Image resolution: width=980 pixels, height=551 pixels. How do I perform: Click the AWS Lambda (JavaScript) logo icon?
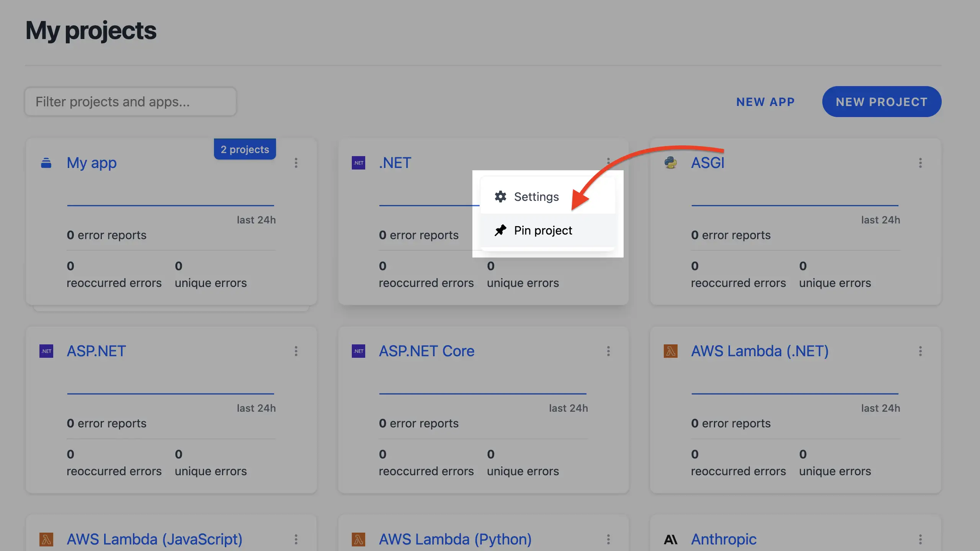point(46,540)
